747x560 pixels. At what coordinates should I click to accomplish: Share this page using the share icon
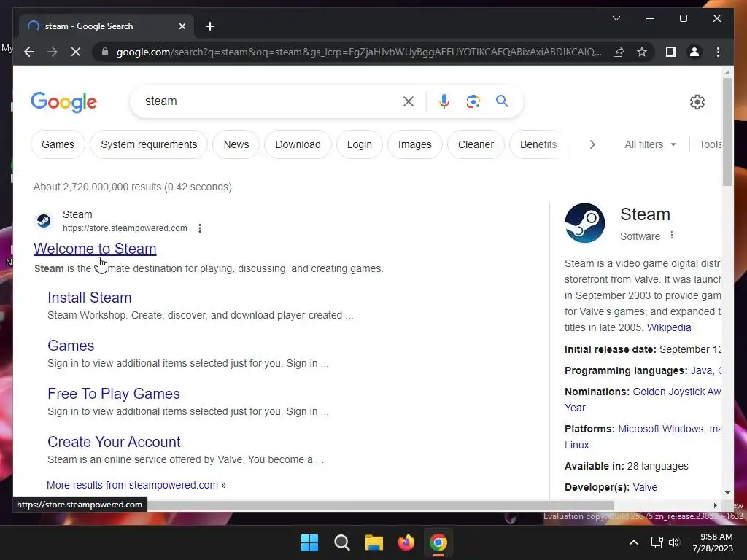point(619,52)
